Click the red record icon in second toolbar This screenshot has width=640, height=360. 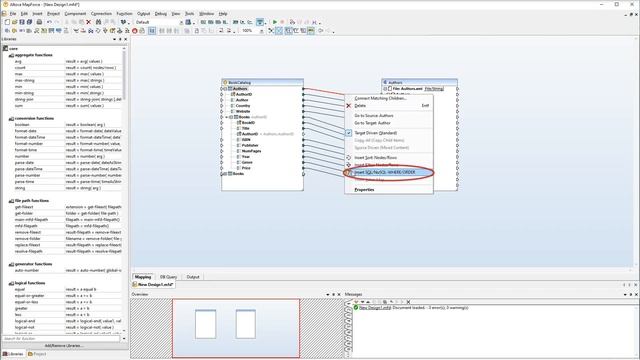click(135, 31)
